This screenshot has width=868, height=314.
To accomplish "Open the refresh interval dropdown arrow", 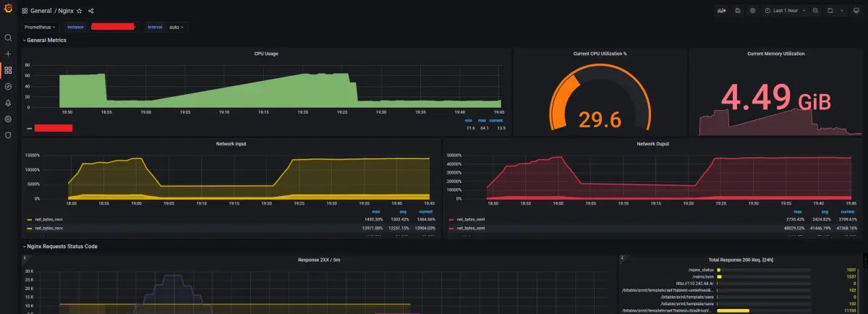I will (841, 11).
